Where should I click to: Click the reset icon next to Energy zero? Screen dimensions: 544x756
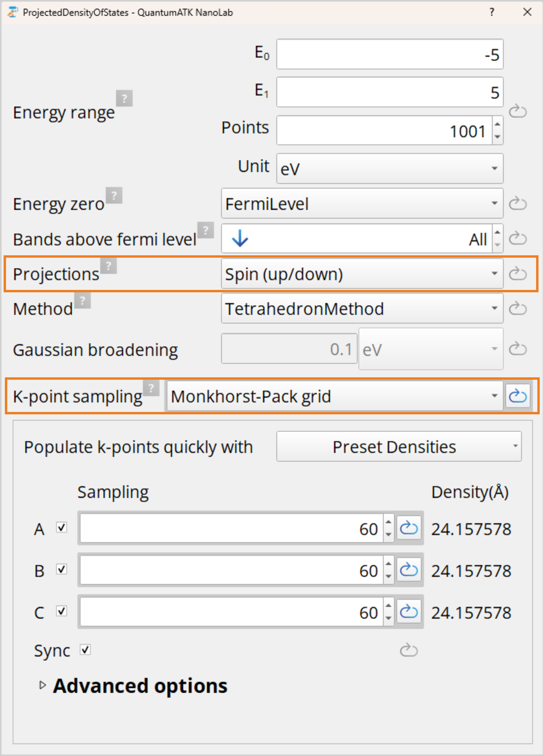pyautogui.click(x=517, y=203)
